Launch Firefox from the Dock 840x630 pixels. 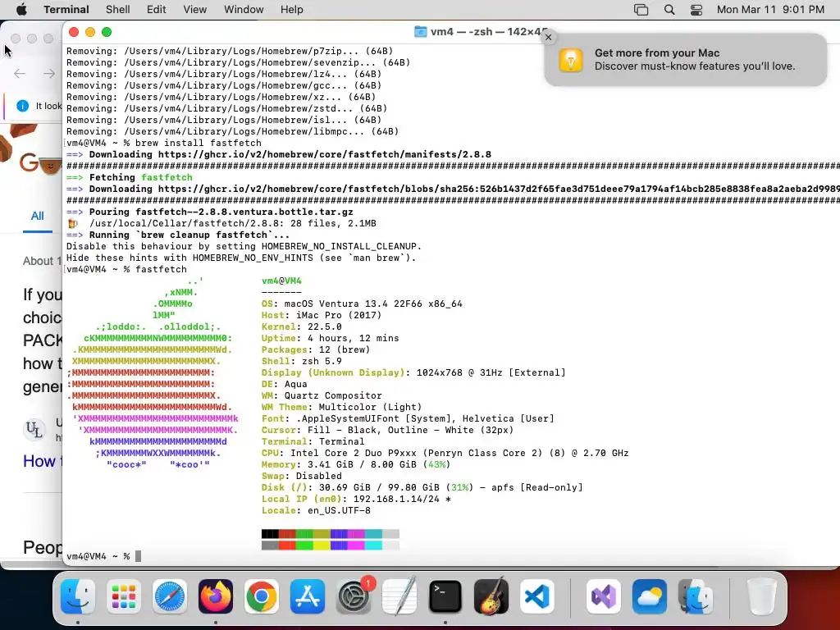[216, 596]
